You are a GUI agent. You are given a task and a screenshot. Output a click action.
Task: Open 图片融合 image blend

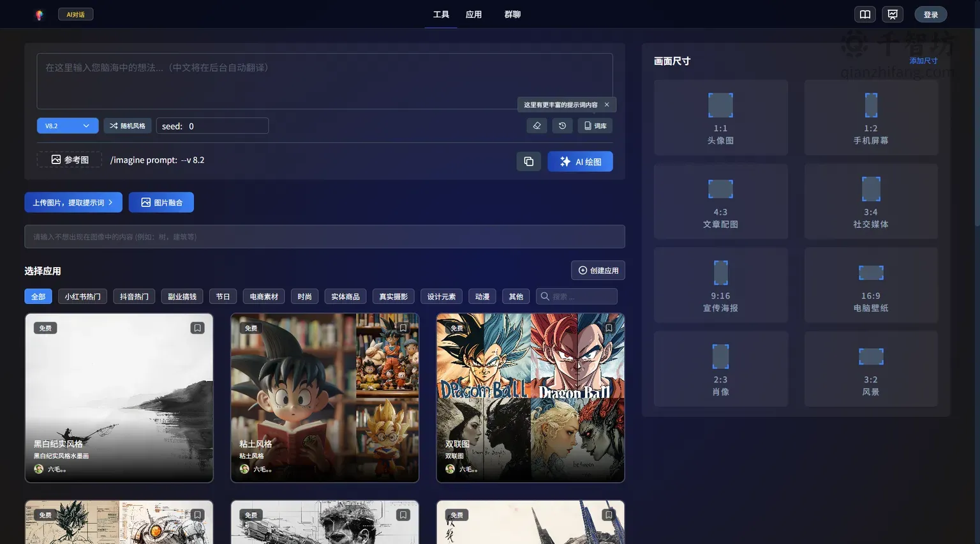pos(161,202)
